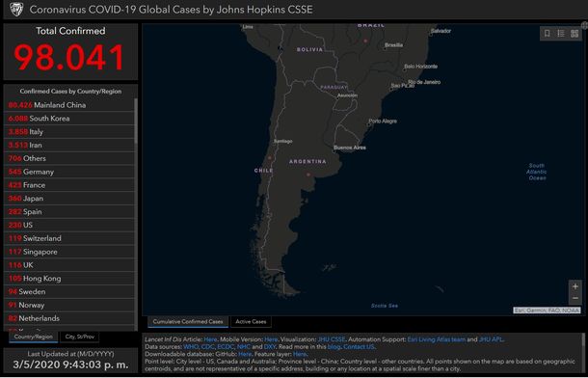
Task: Select South Korea in the country list
Action: pyautogui.click(x=68, y=119)
